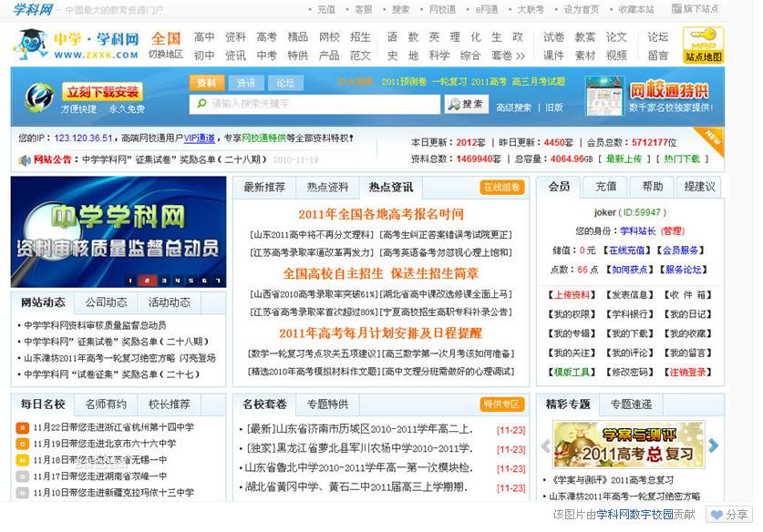
Task: Switch to the 名师有约 tab
Action: tap(106, 404)
